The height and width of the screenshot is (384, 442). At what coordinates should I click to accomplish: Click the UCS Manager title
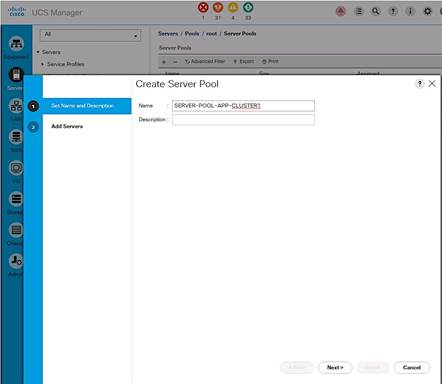(x=57, y=13)
